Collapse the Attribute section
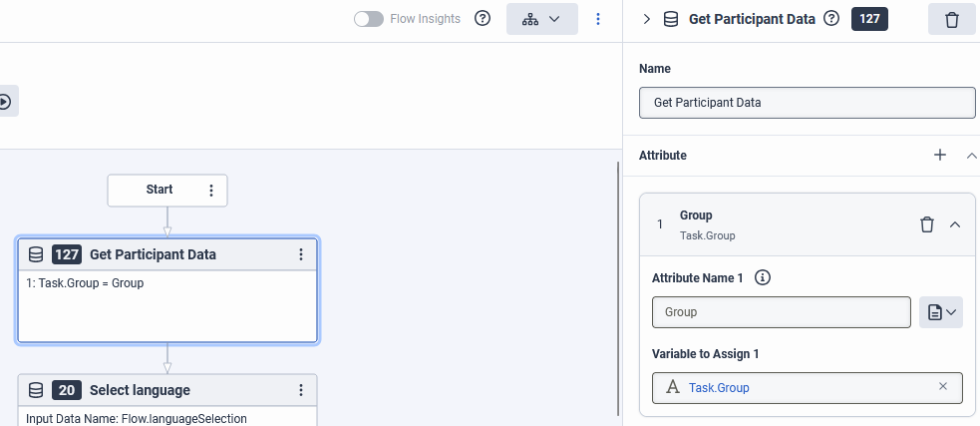This screenshot has width=980, height=426. pos(971,155)
